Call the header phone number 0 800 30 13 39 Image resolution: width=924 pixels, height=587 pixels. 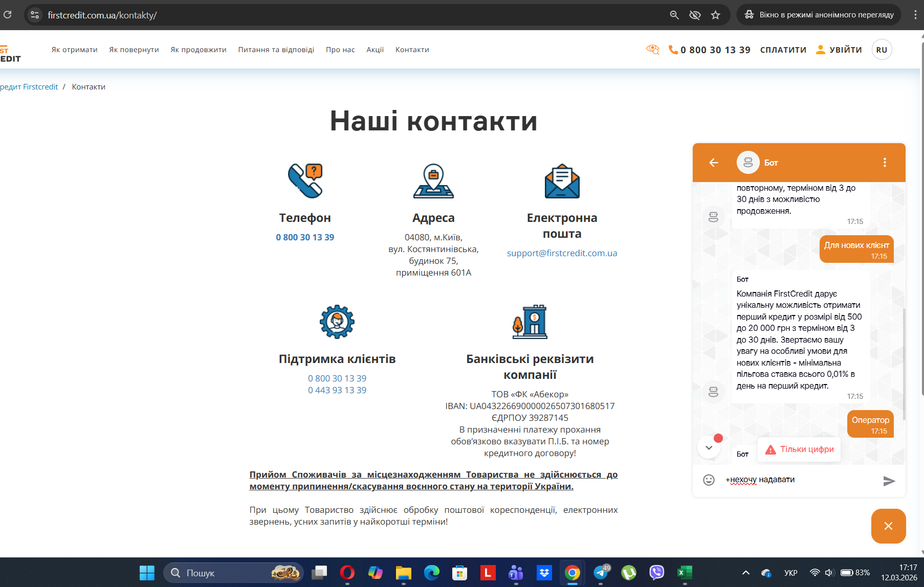[710, 50]
